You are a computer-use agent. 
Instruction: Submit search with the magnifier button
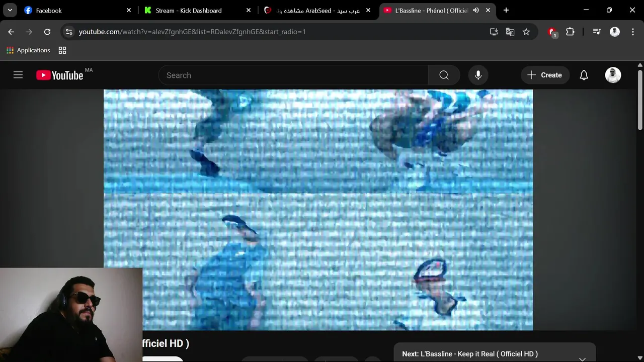point(444,75)
